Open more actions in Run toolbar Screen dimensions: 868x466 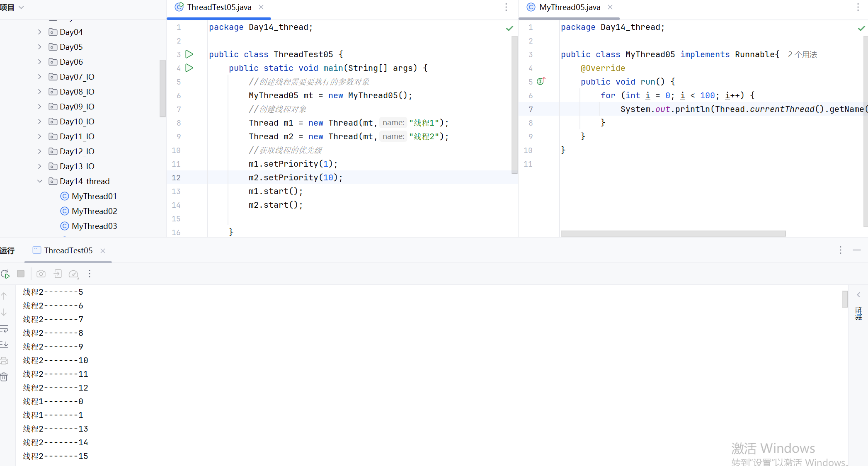pyautogui.click(x=90, y=274)
